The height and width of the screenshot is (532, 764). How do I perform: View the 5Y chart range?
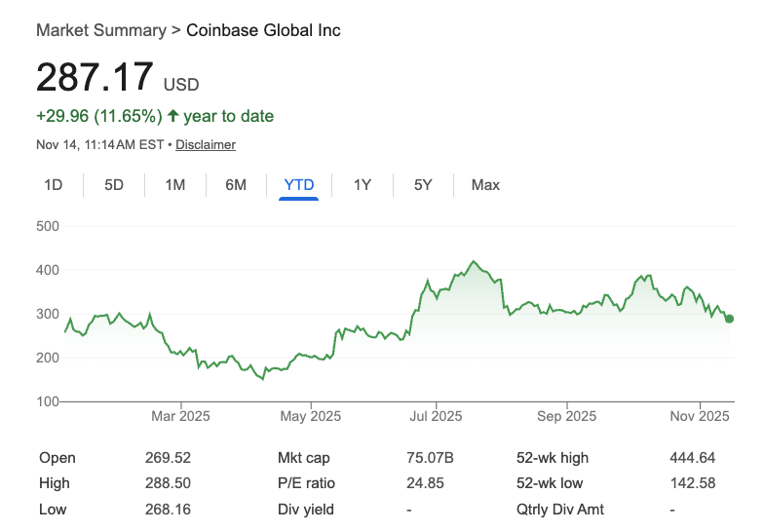pyautogui.click(x=422, y=184)
